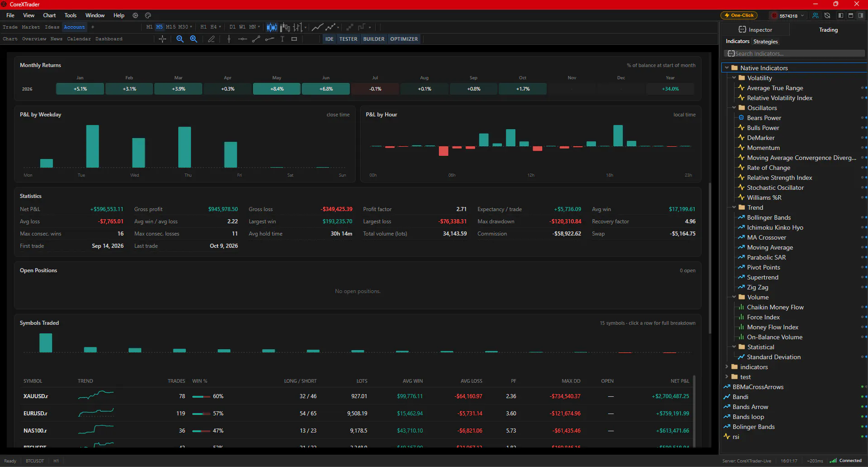Click the accounts people icon

click(816, 15)
